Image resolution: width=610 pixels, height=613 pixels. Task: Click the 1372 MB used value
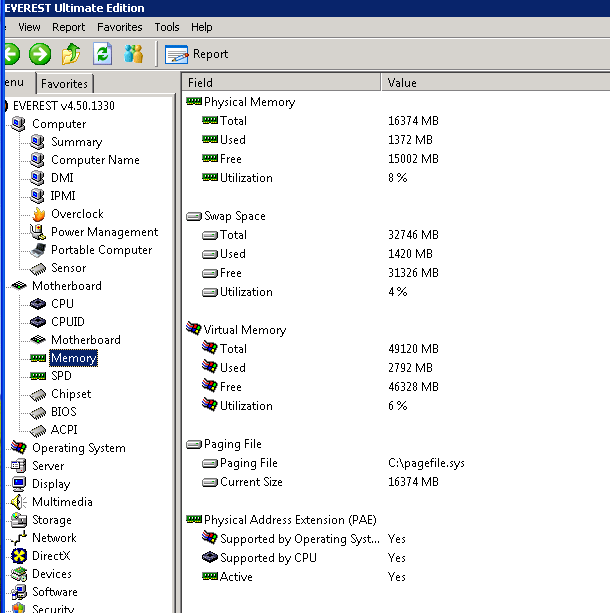[x=410, y=140]
